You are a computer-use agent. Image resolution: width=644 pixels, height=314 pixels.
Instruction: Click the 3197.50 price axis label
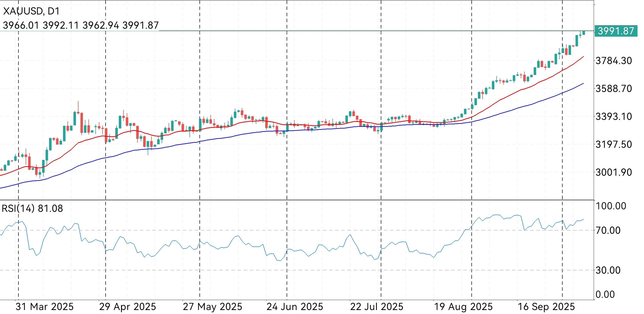click(x=614, y=144)
